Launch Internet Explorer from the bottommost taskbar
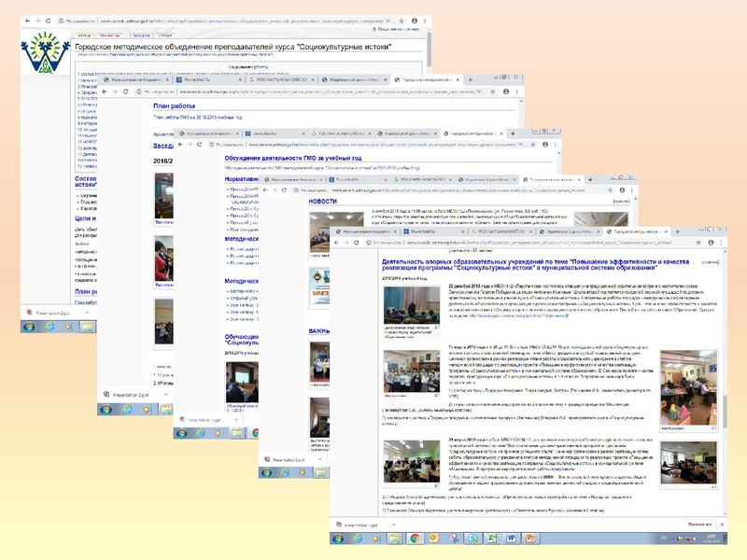 (358, 539)
